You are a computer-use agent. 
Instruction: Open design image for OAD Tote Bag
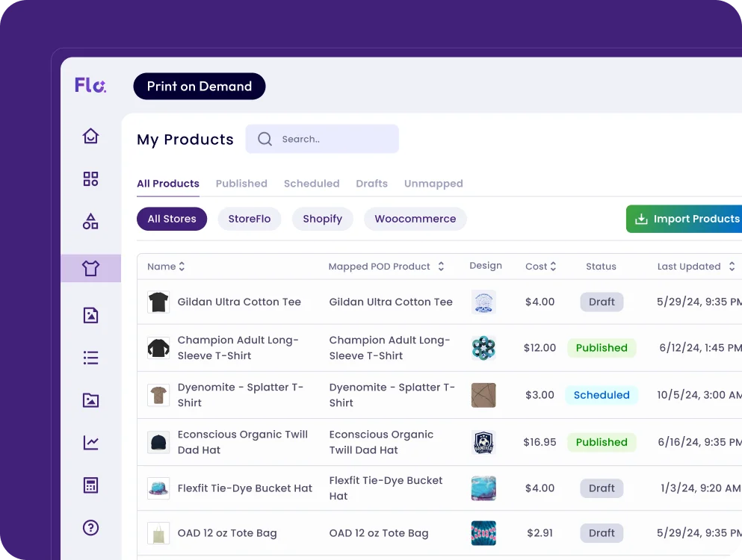coord(483,533)
